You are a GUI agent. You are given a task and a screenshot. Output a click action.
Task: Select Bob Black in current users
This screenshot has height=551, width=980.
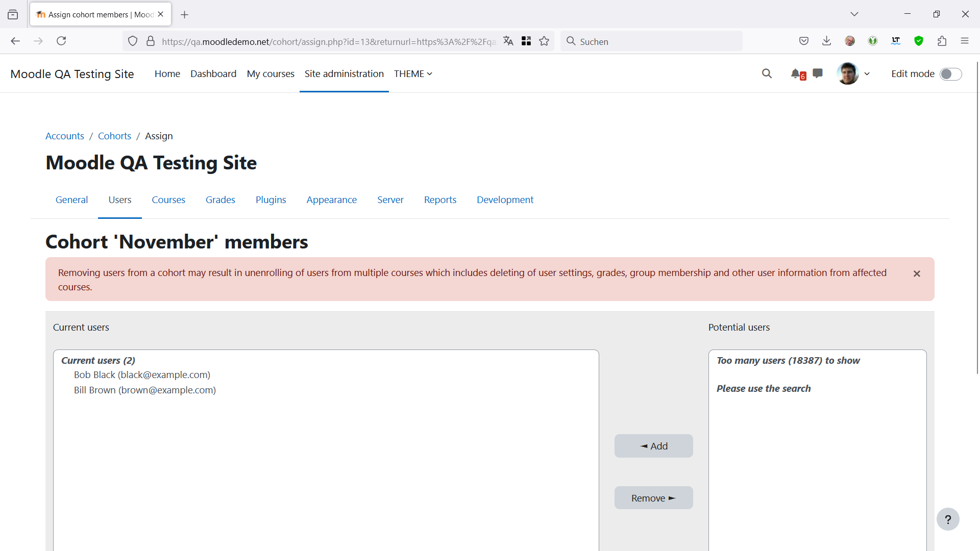coord(142,375)
